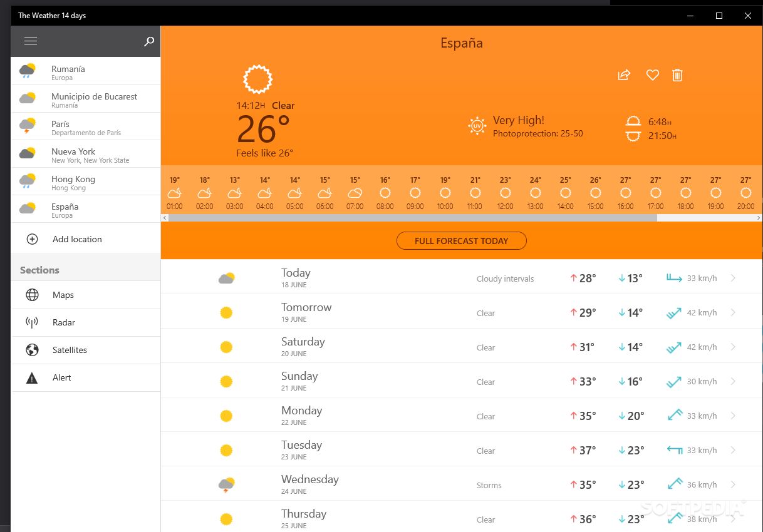This screenshot has width=763, height=532.
Task: Click the Alert warning triangle icon
Action: pos(32,377)
